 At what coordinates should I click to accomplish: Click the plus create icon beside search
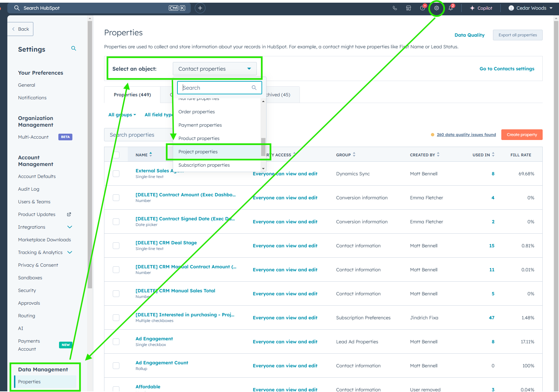click(200, 8)
